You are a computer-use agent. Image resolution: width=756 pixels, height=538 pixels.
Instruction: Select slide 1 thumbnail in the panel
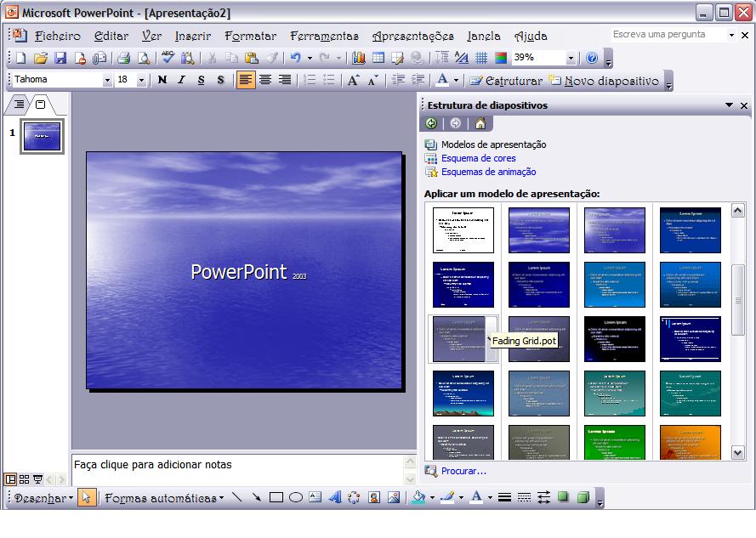tap(42, 137)
